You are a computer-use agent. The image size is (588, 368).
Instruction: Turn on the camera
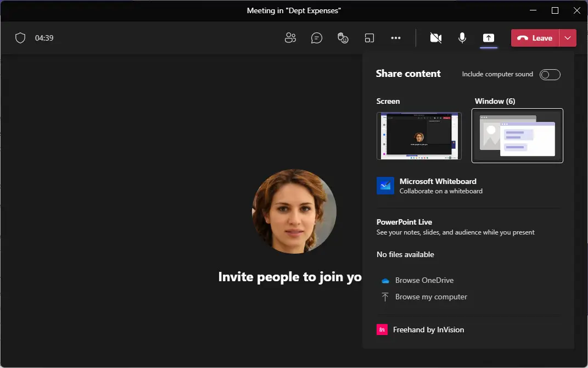click(436, 38)
